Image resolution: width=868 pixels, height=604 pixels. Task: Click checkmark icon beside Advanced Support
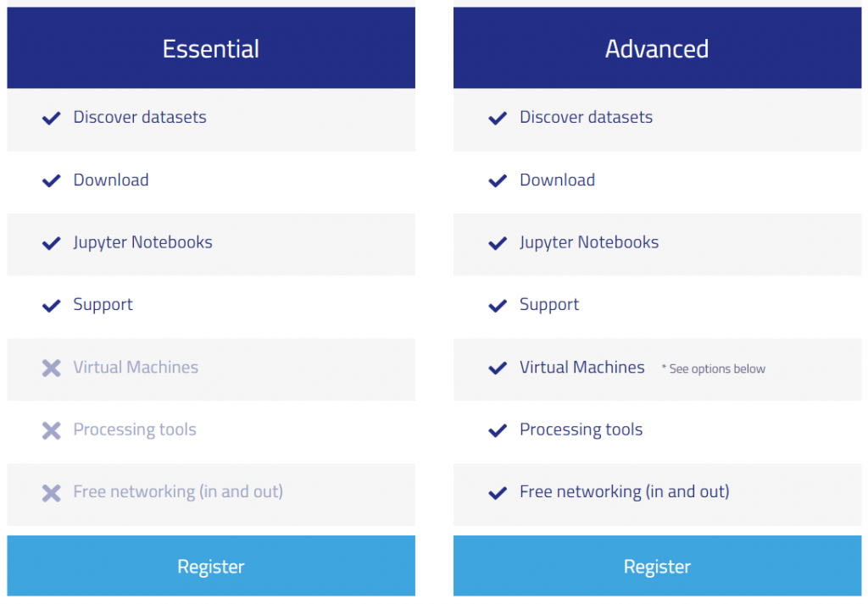[498, 306]
